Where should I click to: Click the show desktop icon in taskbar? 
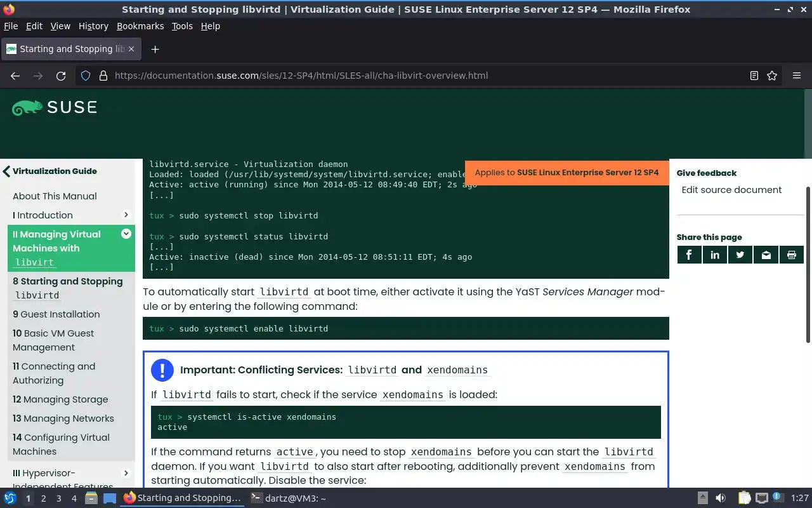(109, 498)
